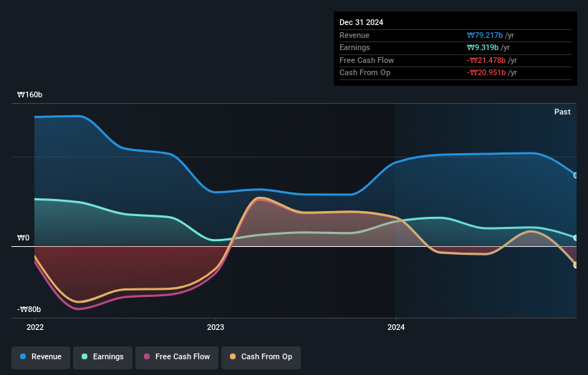Click the ₩9.319b earnings value
Viewport: 588px width, 375px height.
(483, 47)
